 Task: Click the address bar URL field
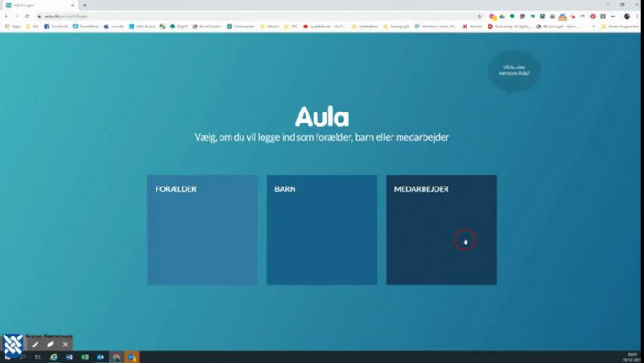click(x=254, y=16)
